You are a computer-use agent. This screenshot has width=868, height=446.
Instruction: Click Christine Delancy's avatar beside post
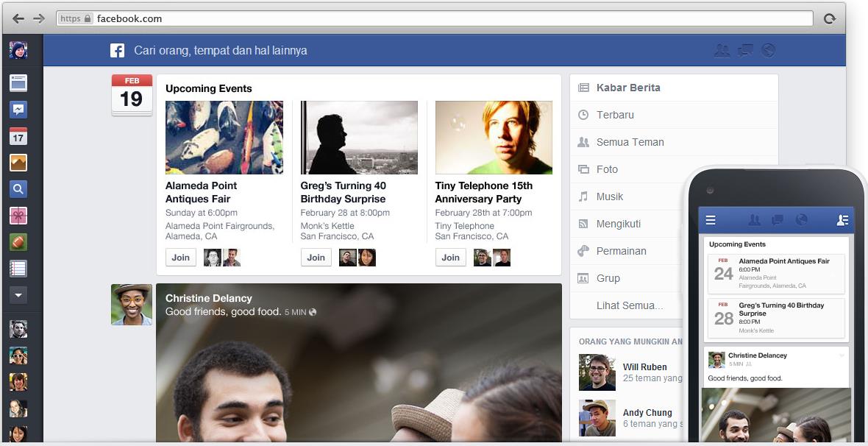pos(132,305)
